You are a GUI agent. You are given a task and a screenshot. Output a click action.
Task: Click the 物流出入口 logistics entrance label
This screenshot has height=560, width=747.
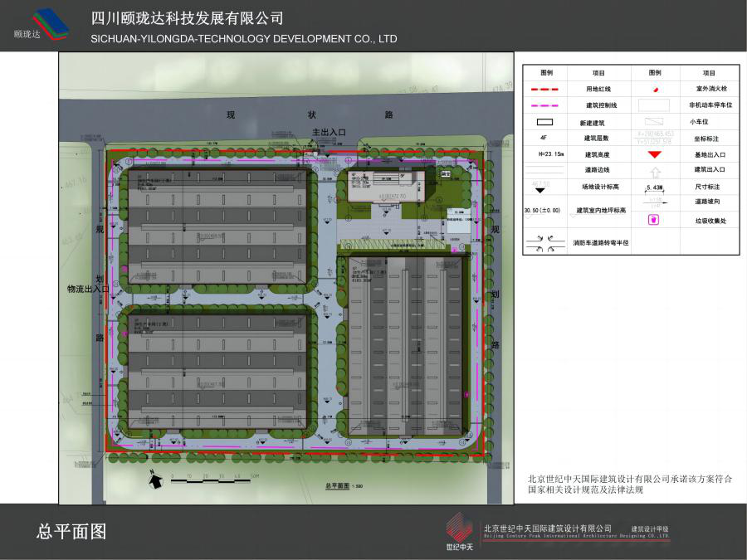[89, 290]
